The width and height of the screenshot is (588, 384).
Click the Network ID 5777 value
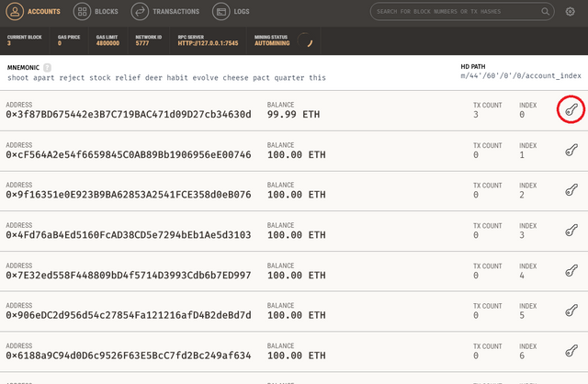pos(142,43)
